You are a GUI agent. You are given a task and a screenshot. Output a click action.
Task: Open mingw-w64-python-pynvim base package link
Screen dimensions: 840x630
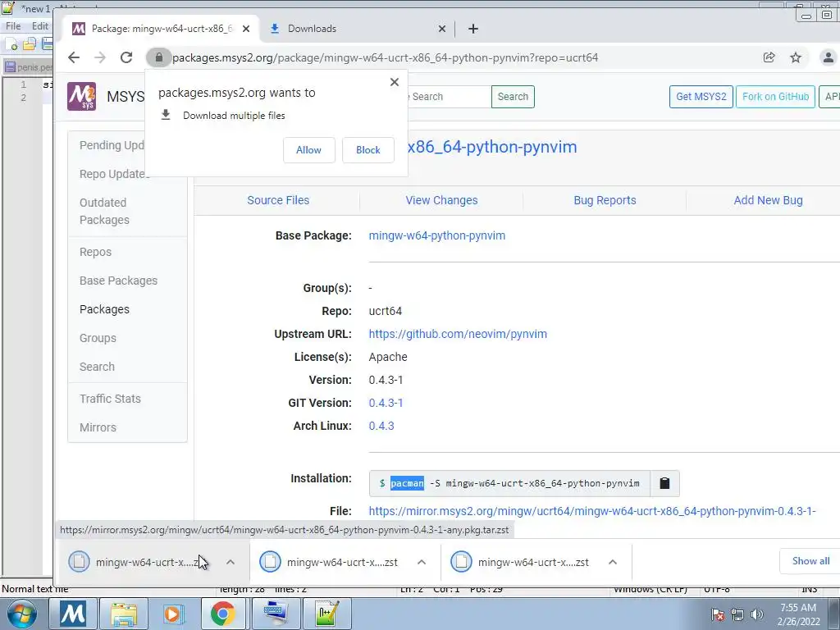click(437, 235)
